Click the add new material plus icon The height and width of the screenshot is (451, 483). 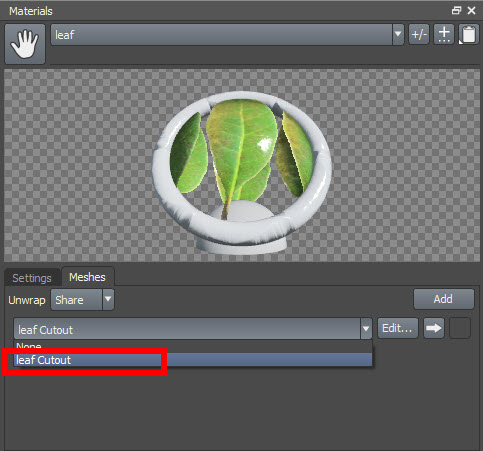click(x=444, y=34)
